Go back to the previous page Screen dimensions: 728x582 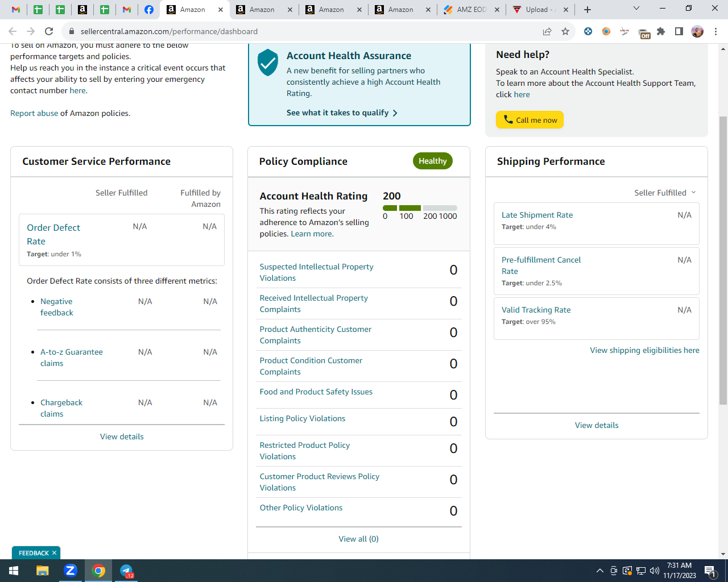coord(13,31)
